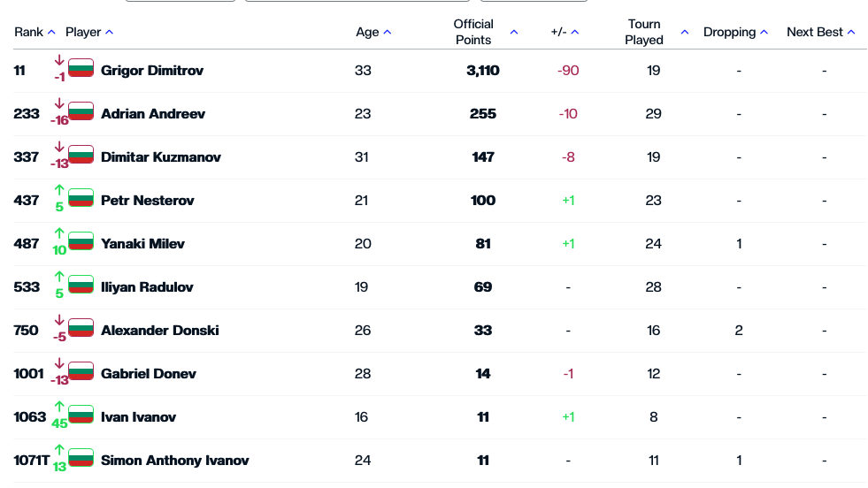Click the flag icon next to Petr Nesterov
The image size is (868, 488).
(x=81, y=198)
